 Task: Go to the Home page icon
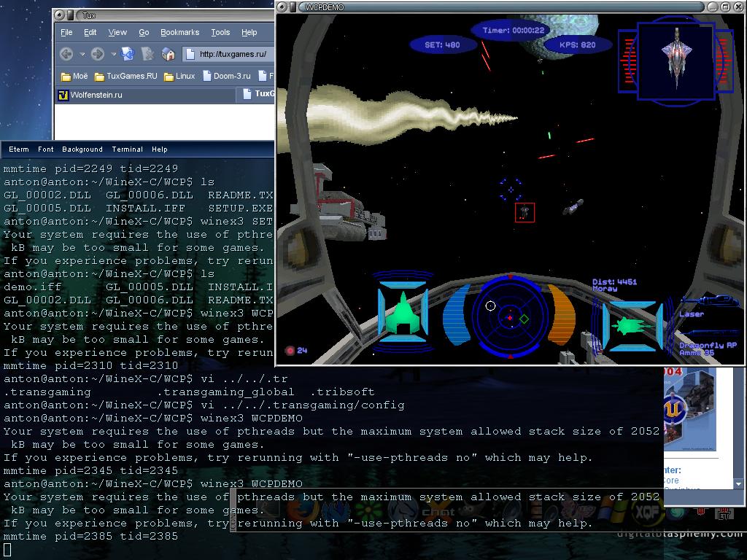[x=169, y=54]
